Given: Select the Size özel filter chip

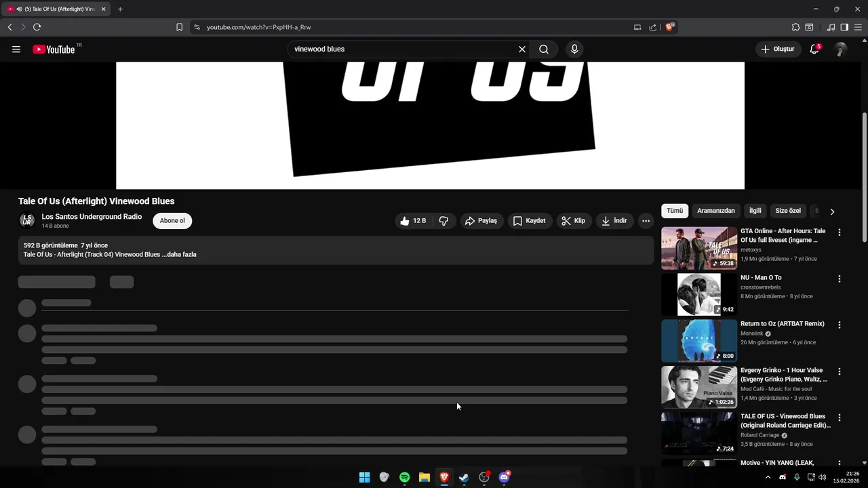Looking at the screenshot, I should point(788,211).
